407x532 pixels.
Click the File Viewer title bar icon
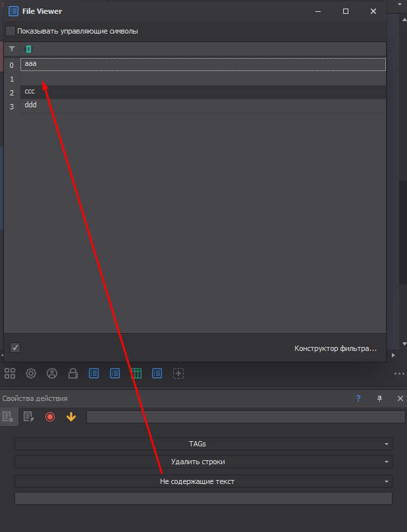13,11
